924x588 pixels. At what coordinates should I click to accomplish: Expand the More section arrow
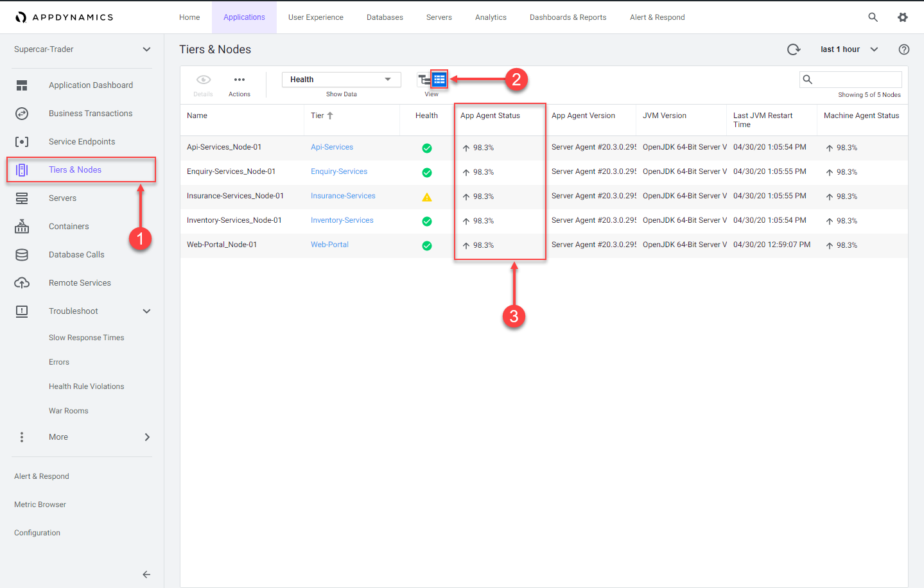[147, 437]
